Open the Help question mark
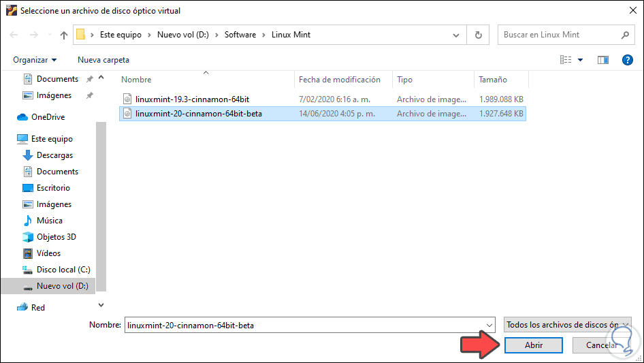 (x=627, y=60)
